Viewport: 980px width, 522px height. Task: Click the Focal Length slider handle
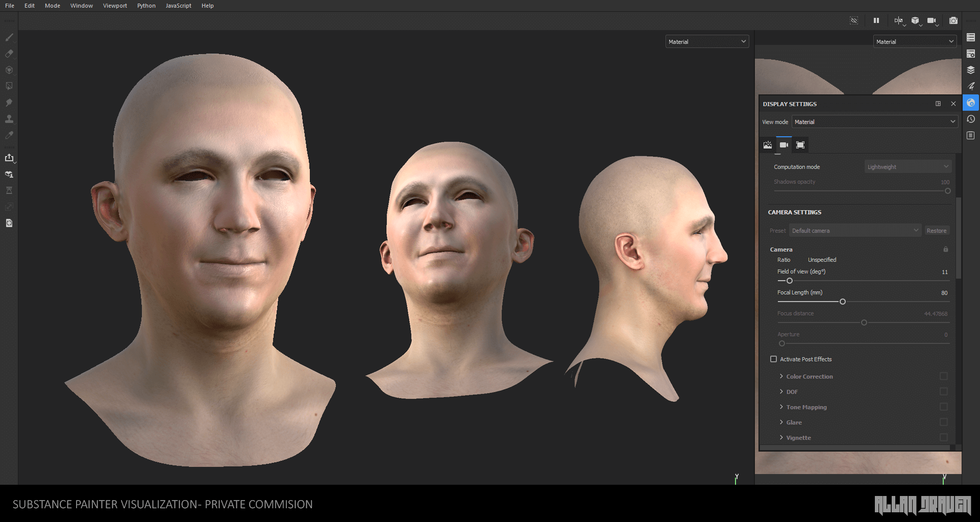[843, 302]
